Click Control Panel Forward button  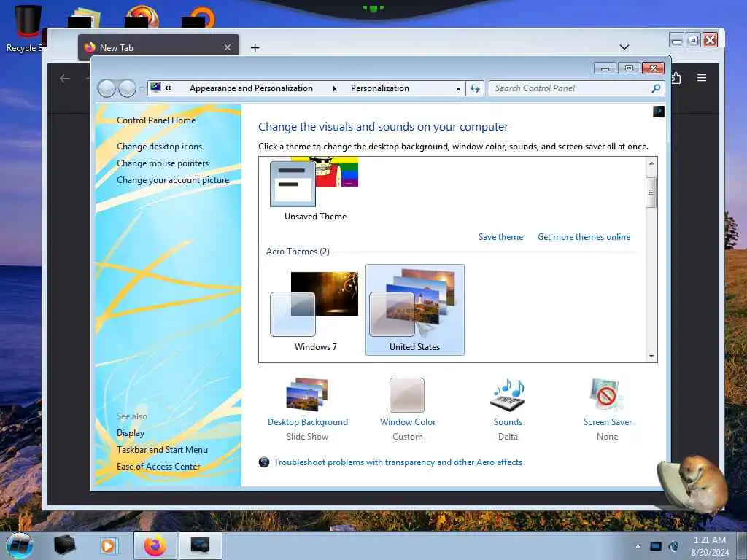coord(127,88)
